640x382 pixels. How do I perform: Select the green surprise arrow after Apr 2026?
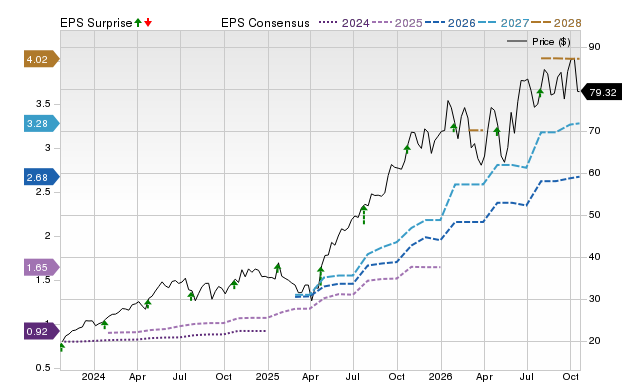pos(497,131)
